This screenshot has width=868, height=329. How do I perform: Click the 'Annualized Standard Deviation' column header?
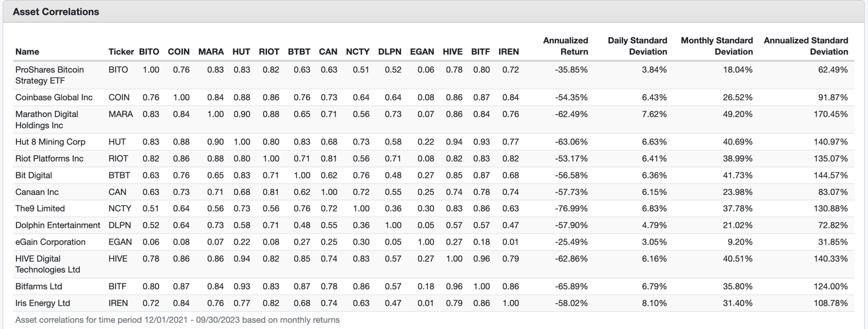tap(805, 46)
